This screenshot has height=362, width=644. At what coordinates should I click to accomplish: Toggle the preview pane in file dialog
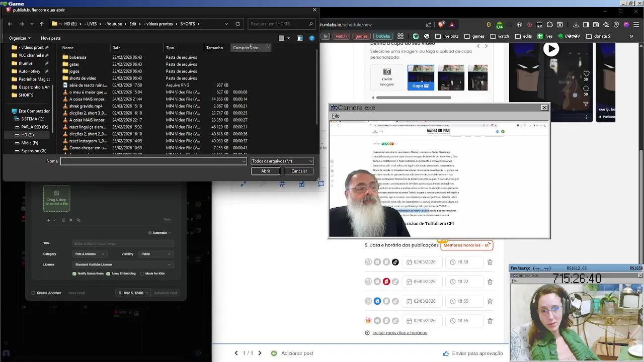tap(300, 38)
